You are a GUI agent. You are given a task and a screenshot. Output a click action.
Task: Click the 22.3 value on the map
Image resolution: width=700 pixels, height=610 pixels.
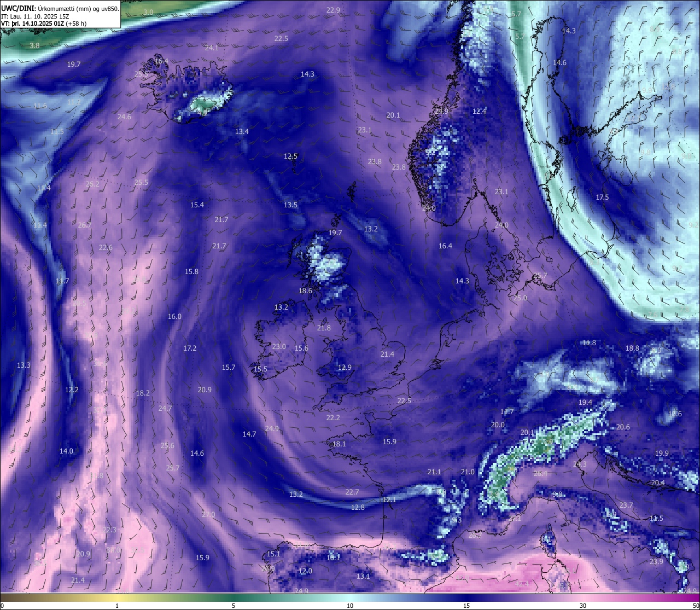109,530
